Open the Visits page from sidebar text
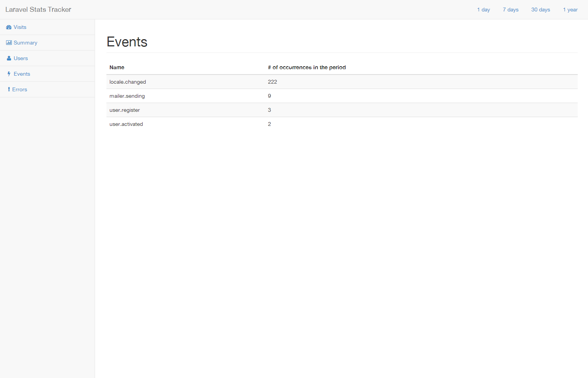Viewport: 588px width, 378px height. pos(20,27)
